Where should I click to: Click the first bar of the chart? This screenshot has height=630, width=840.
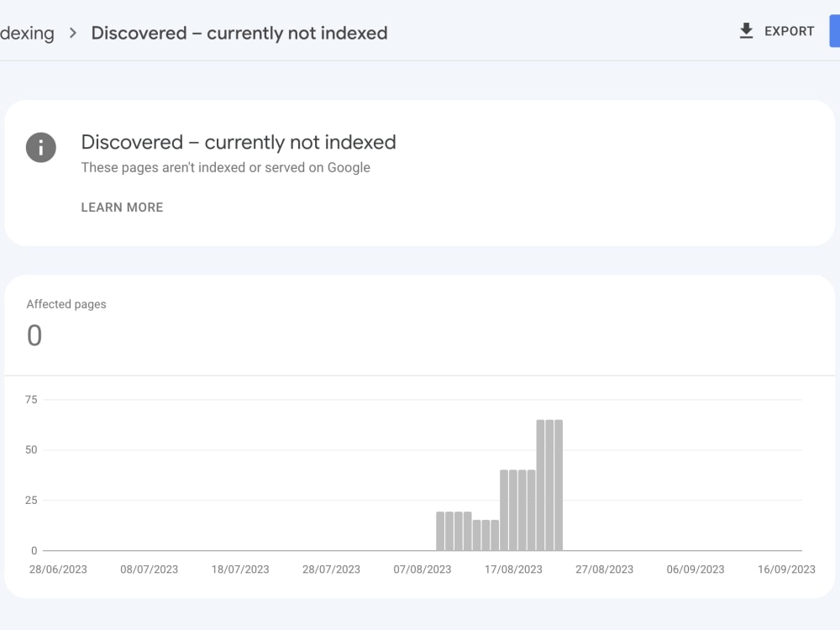tap(440, 531)
